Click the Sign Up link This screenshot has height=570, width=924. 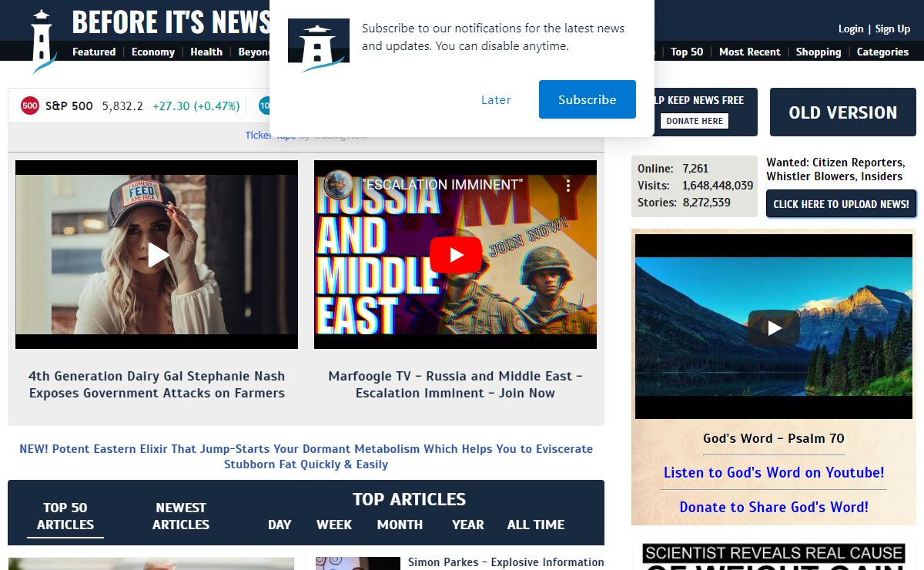point(892,28)
